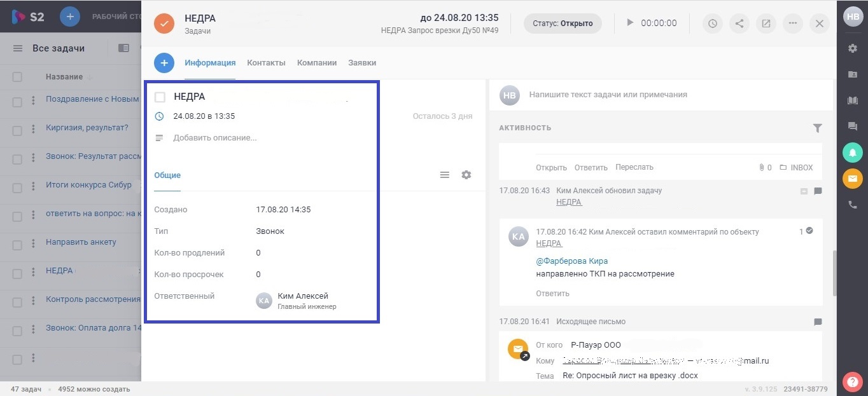The image size is (868, 396).
Task: Switch to the Заявки tab
Action: coord(362,63)
